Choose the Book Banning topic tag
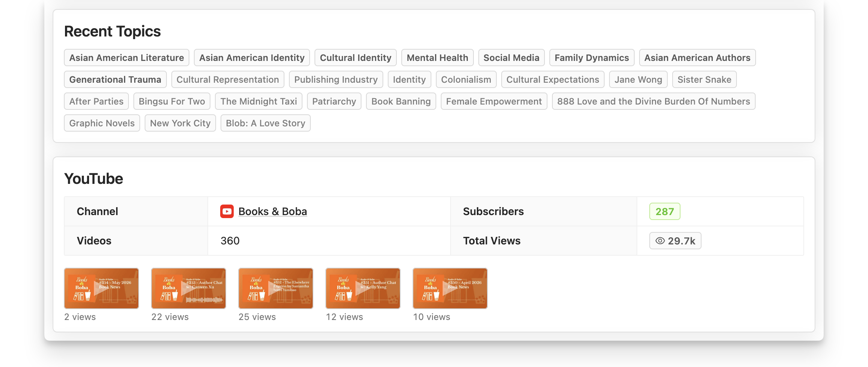Screen dimensions: 868x367 (401, 101)
